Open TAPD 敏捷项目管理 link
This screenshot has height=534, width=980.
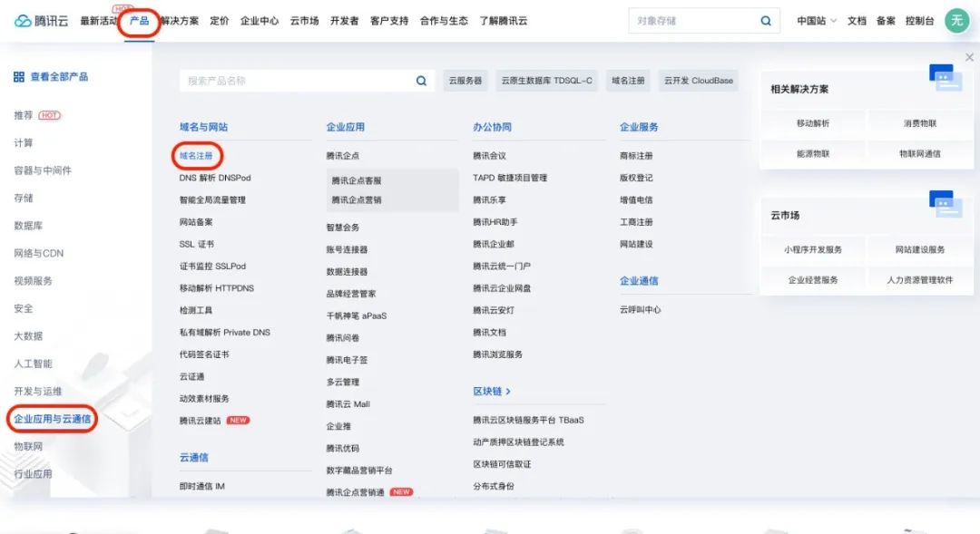[510, 178]
